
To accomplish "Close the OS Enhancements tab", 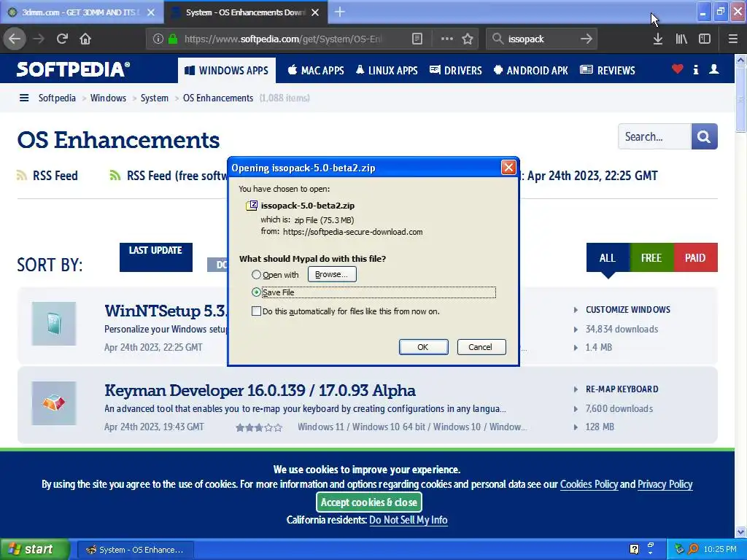I will pyautogui.click(x=315, y=12).
